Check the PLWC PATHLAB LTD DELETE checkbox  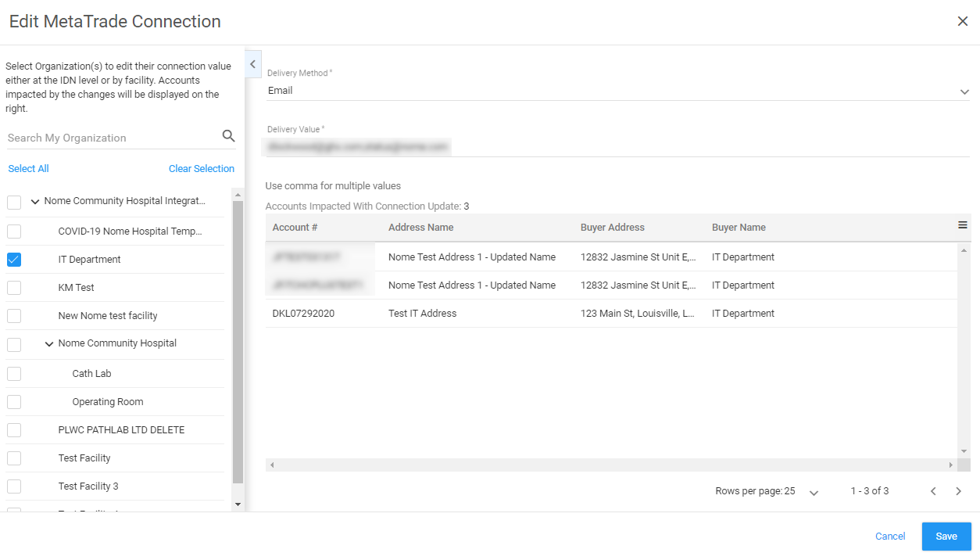click(14, 430)
